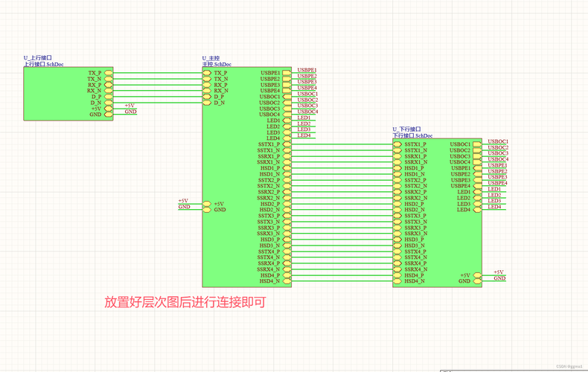Pick GND net label left of 主控 sheet
The width and height of the screenshot is (588, 372).
pos(184,207)
